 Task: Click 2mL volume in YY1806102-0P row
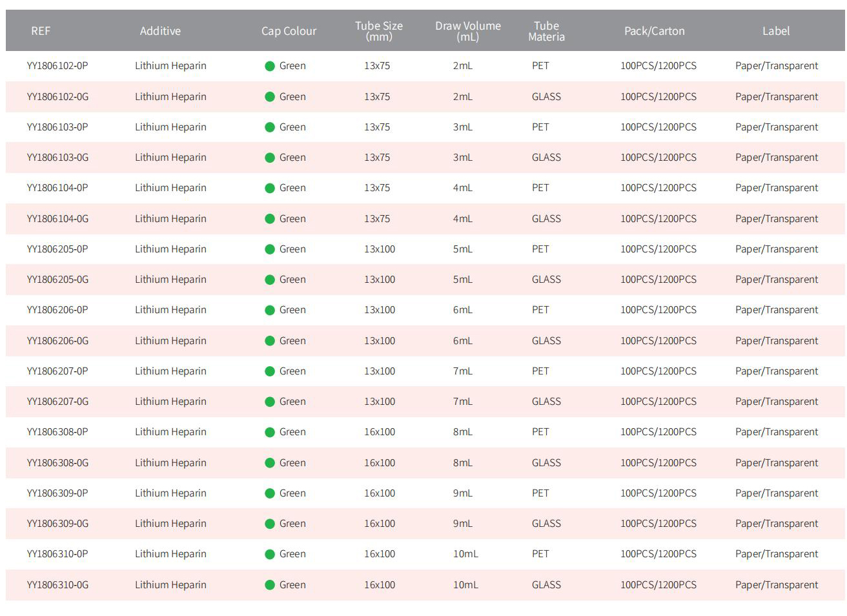(x=463, y=66)
